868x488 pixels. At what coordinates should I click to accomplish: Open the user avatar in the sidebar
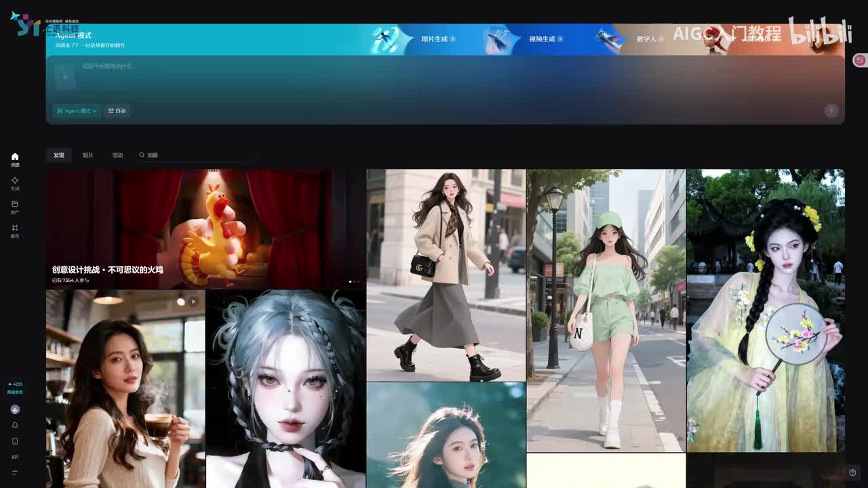(x=15, y=409)
